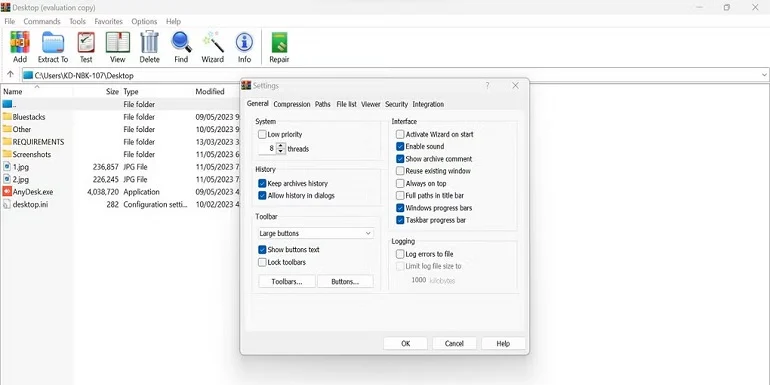Enable Reuse existing window checkbox
The height and width of the screenshot is (385, 770).
[x=400, y=171]
